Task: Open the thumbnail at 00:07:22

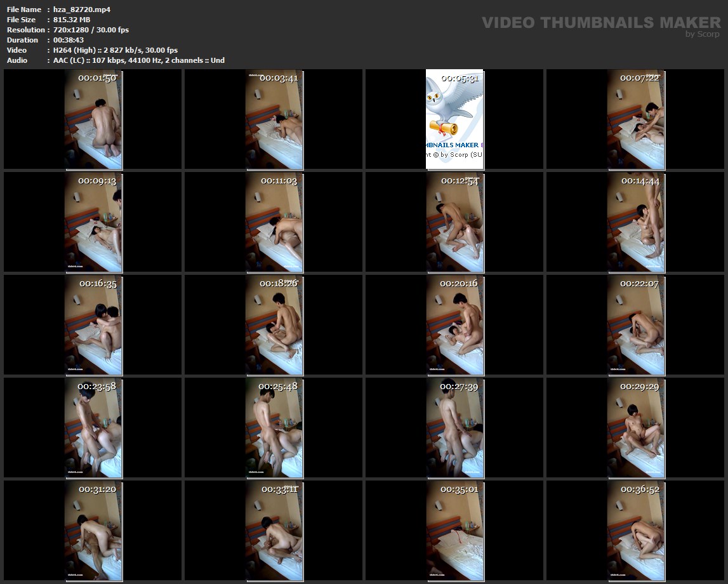Action: pyautogui.click(x=636, y=119)
